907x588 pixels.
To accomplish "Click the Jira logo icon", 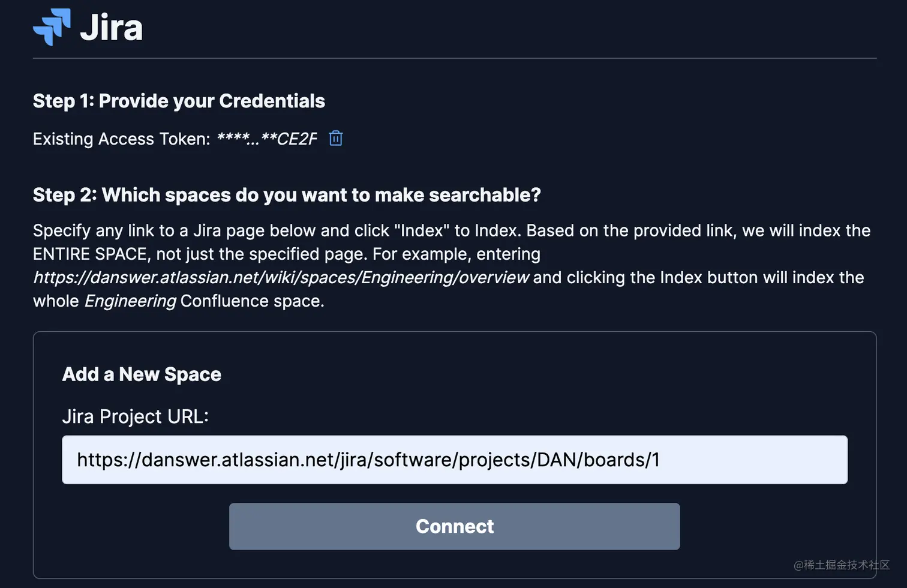I will [x=52, y=28].
